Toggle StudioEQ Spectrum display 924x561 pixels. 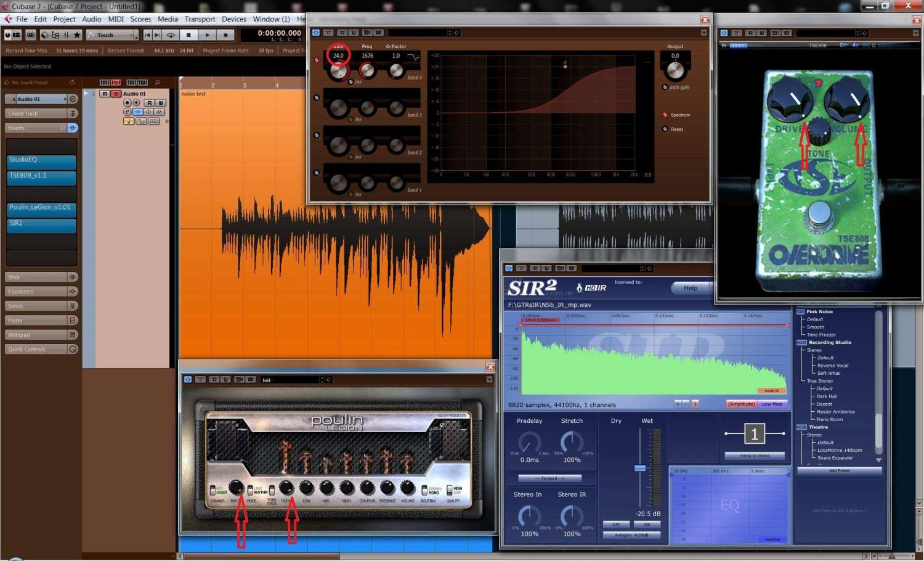coord(665,115)
